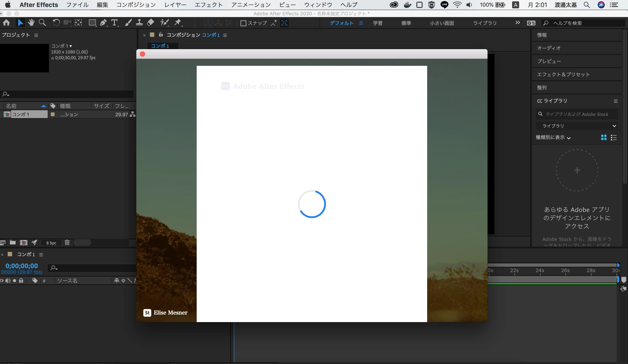The height and width of the screenshot is (364, 628).
Task: Click the Home icon in toolbar
Action: click(x=7, y=23)
